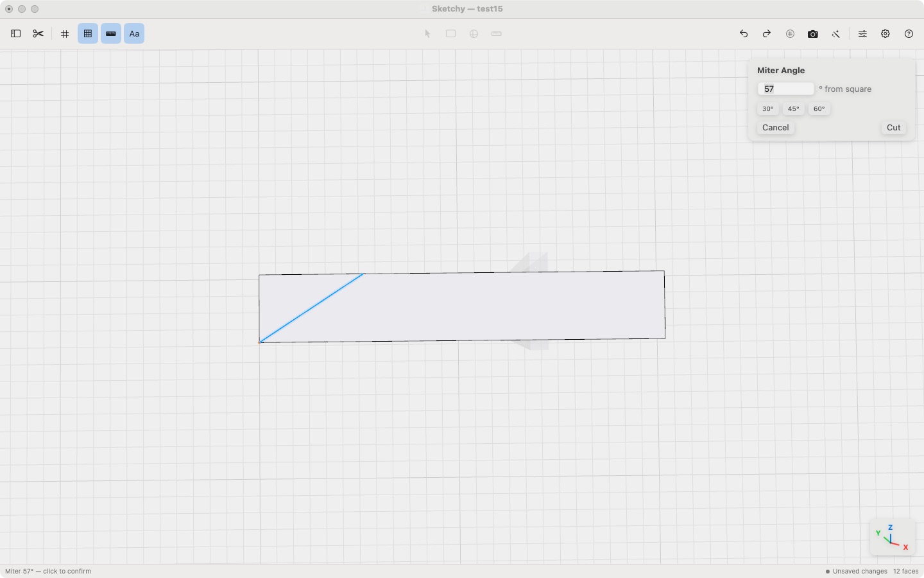Undo the last action
The width and height of the screenshot is (924, 578).
pyautogui.click(x=744, y=34)
